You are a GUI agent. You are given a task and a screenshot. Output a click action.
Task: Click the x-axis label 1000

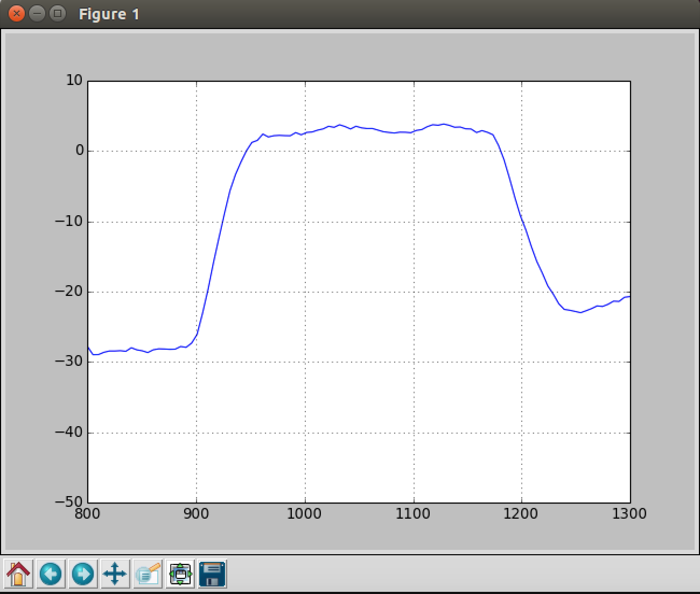pyautogui.click(x=305, y=514)
